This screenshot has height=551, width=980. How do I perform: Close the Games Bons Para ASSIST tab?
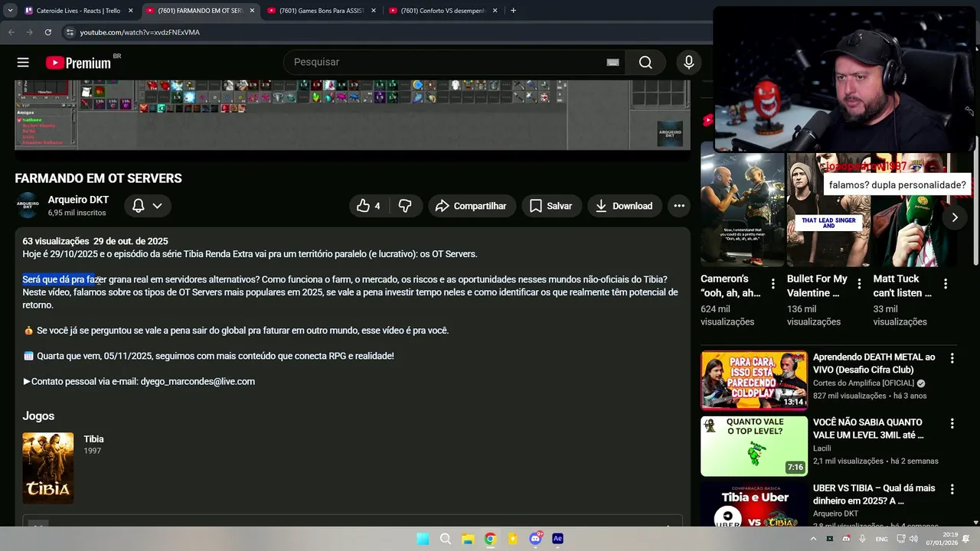tap(374, 11)
